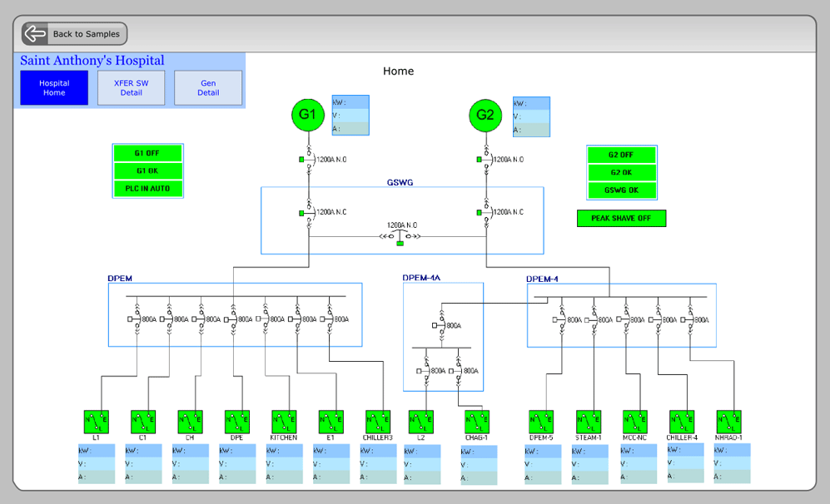Click the Back to Samples button
The width and height of the screenshot is (830, 504).
tap(75, 34)
